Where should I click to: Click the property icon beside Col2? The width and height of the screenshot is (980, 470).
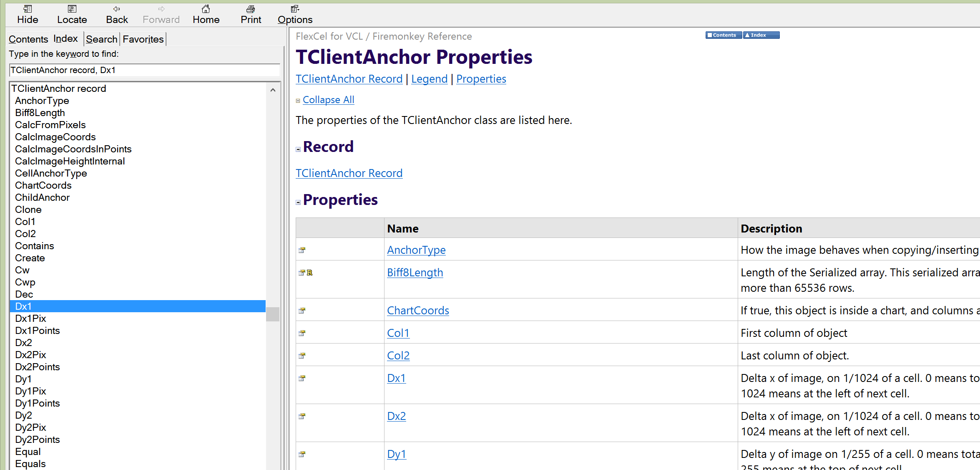(x=302, y=356)
